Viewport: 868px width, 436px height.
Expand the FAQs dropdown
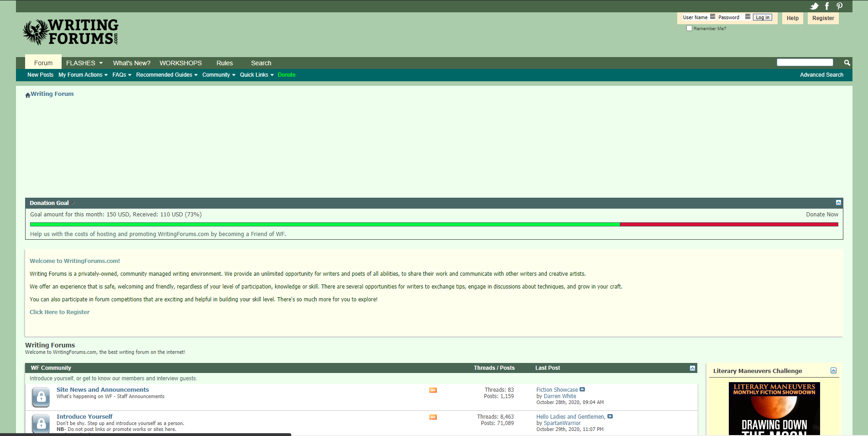[122, 75]
